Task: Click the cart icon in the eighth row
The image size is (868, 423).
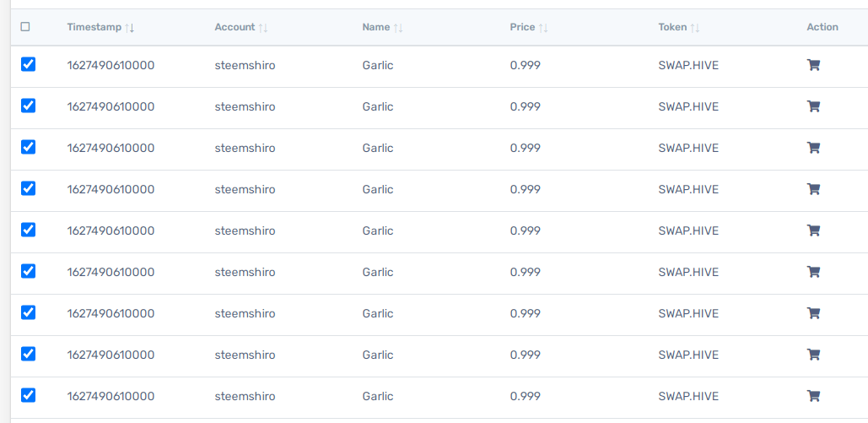Action: click(x=813, y=355)
